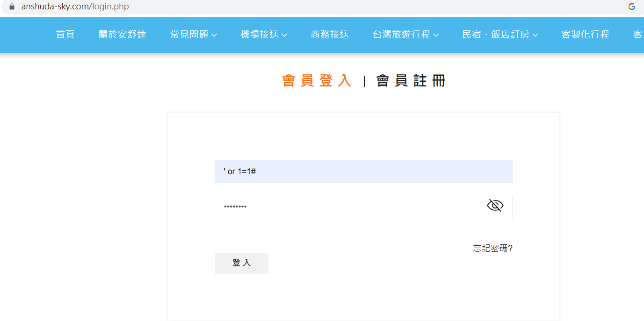The width and height of the screenshot is (644, 321).
Task: Expand the 常見問題 dropdown menu
Action: tap(194, 35)
